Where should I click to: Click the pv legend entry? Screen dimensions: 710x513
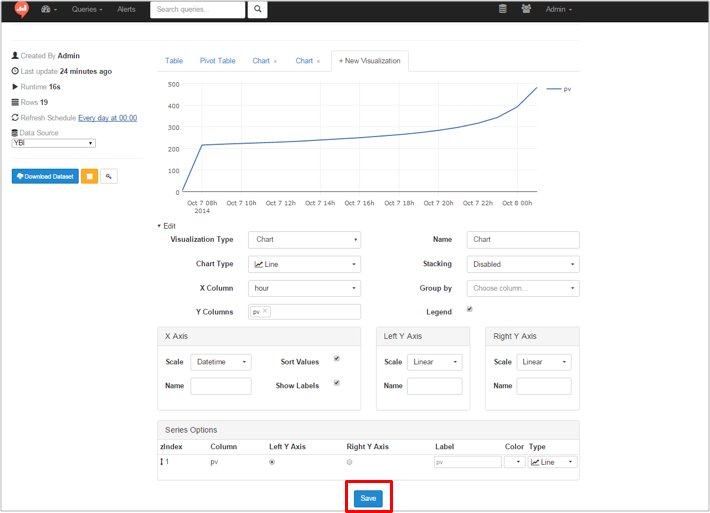tap(559, 89)
